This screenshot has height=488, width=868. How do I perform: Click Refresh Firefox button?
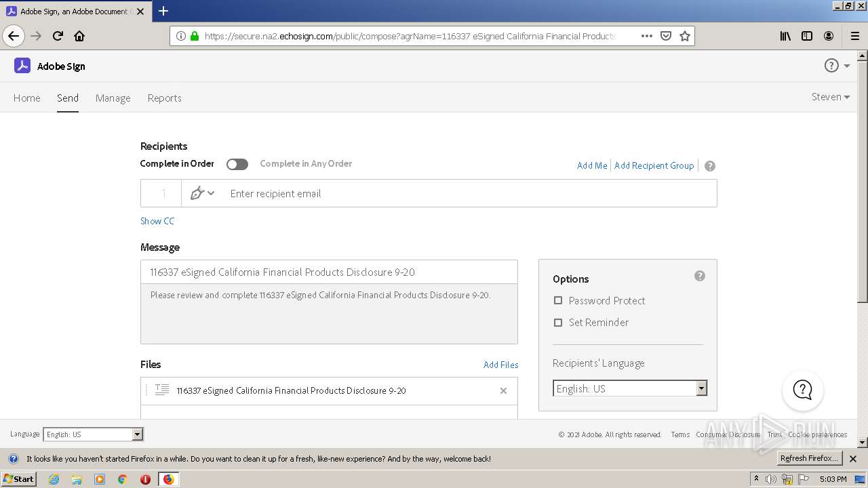pos(810,458)
